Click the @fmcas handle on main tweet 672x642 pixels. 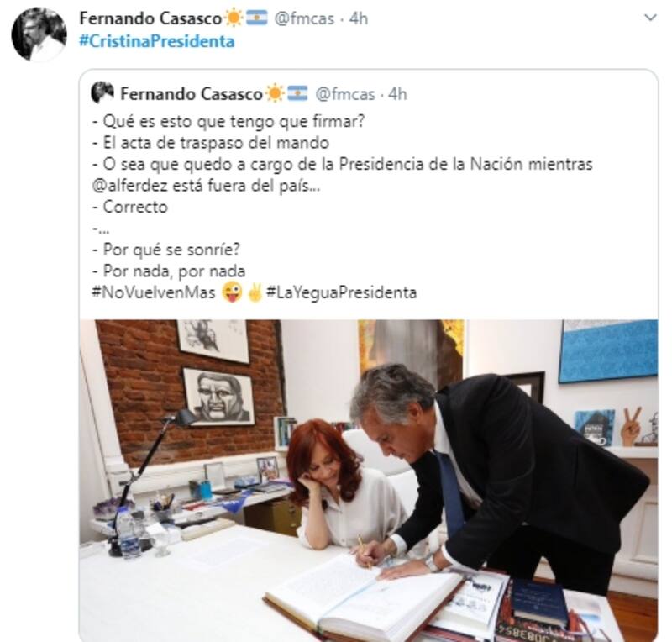pos(304,18)
